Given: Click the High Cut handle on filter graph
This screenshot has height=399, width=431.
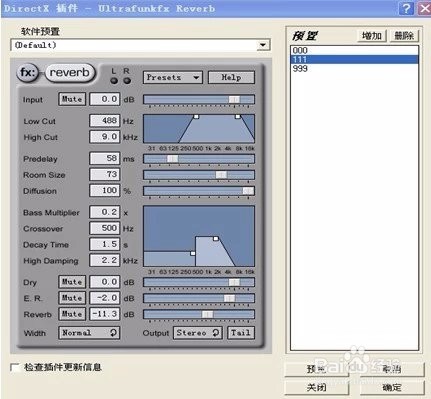Looking at the screenshot, I should pyautogui.click(x=238, y=117).
